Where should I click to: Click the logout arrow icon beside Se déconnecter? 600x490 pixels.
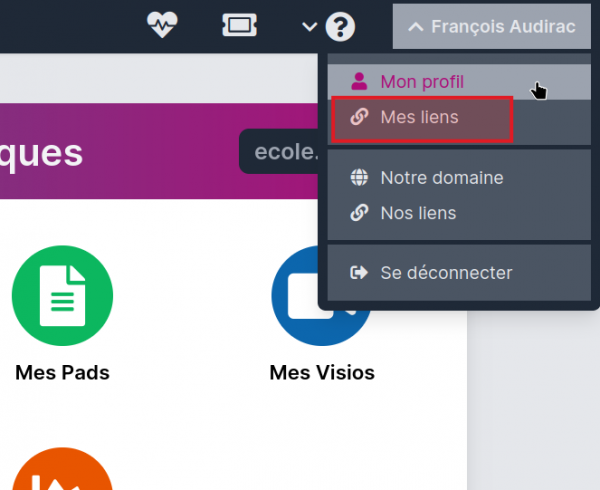tap(359, 273)
